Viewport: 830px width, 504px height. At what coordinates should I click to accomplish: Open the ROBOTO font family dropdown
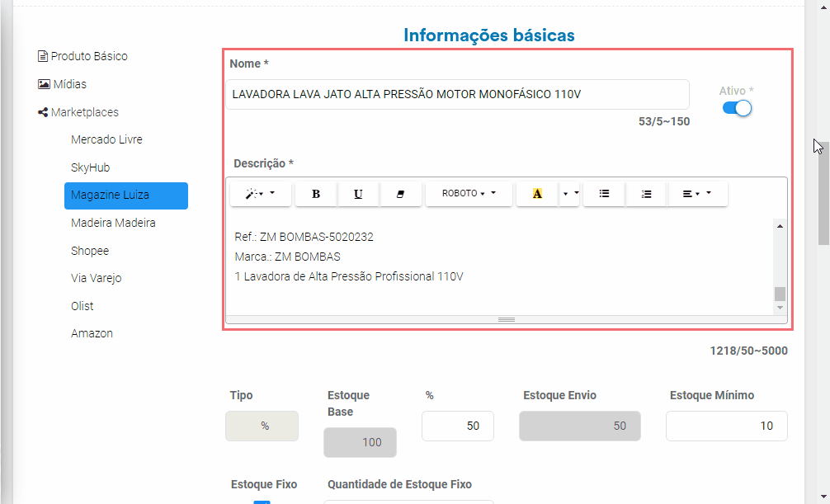[469, 194]
